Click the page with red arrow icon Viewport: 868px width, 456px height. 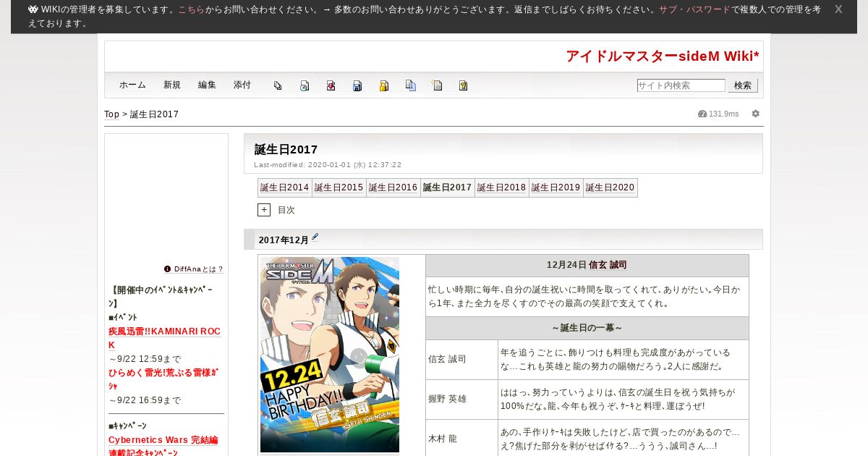[331, 85]
